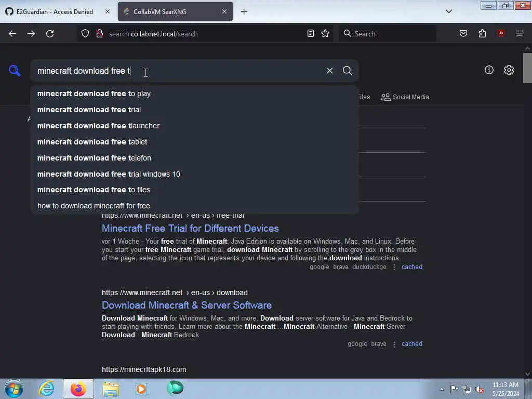The image size is (532, 399).
Task: Choose suggestion 'minecraft download free telefon'
Action: tap(194, 158)
